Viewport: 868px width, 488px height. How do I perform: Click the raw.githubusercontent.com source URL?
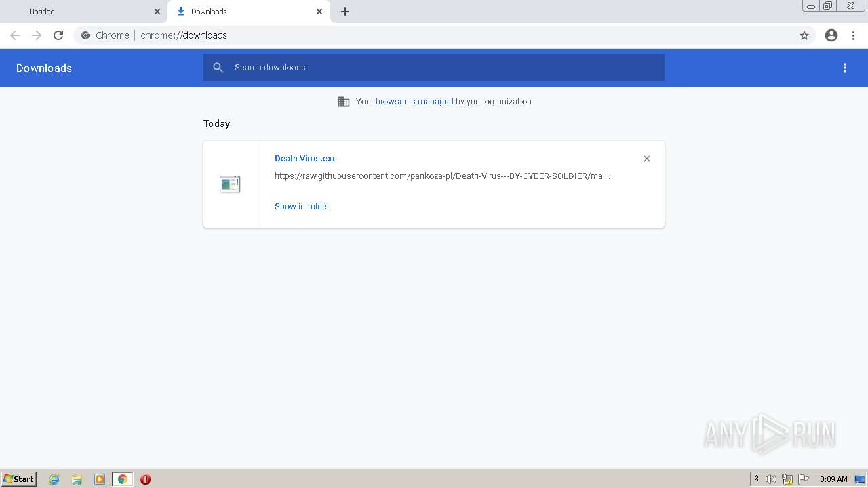pyautogui.click(x=442, y=176)
